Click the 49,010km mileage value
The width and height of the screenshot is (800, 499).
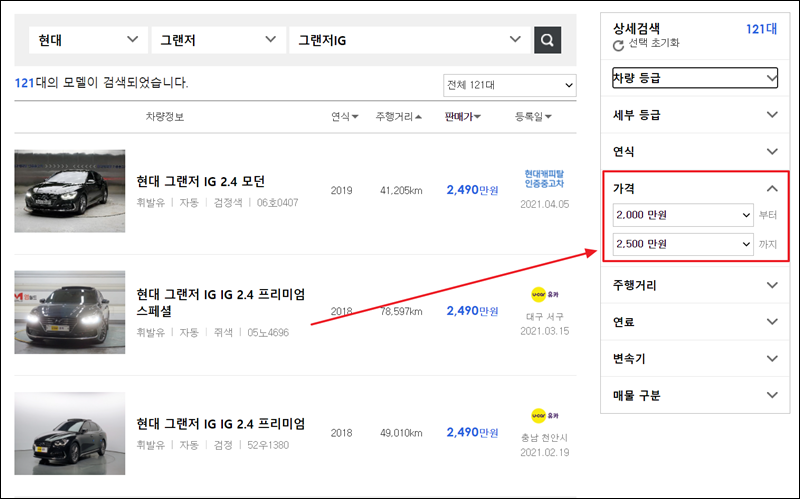(x=401, y=433)
